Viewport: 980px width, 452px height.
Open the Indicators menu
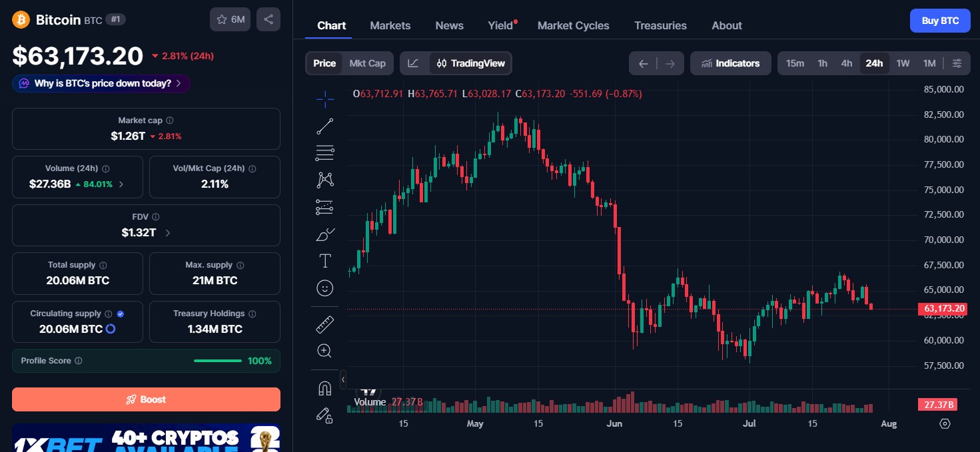coord(731,63)
